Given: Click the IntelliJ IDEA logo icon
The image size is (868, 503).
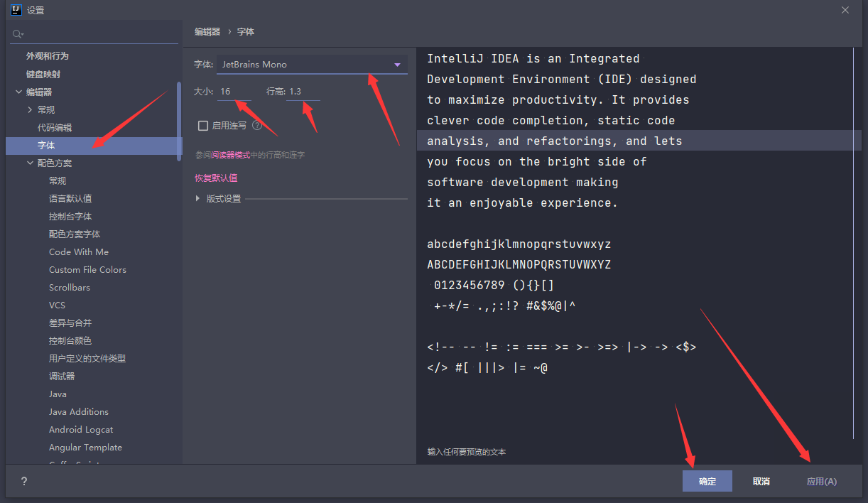Looking at the screenshot, I should [x=16, y=10].
